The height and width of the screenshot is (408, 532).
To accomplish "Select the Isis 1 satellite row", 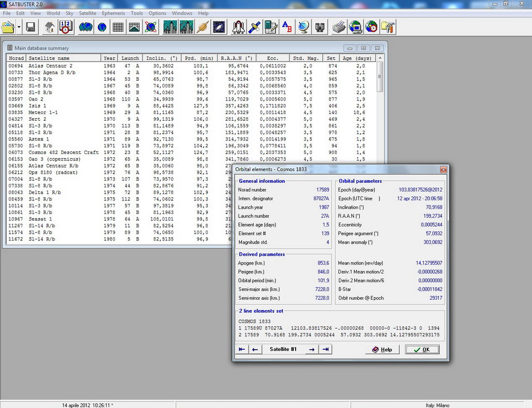I will click(x=191, y=106).
